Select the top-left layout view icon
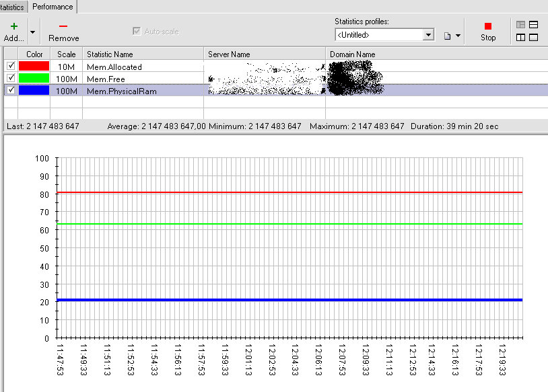 pyautogui.click(x=520, y=25)
